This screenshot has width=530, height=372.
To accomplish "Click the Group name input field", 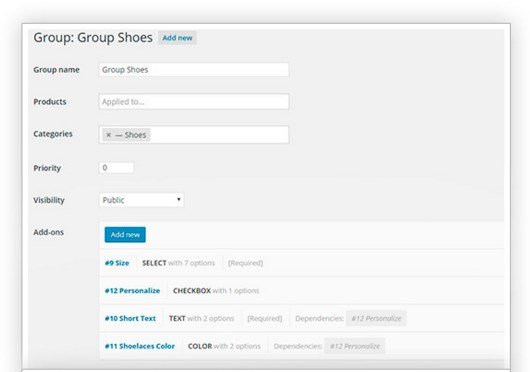I will [x=194, y=70].
